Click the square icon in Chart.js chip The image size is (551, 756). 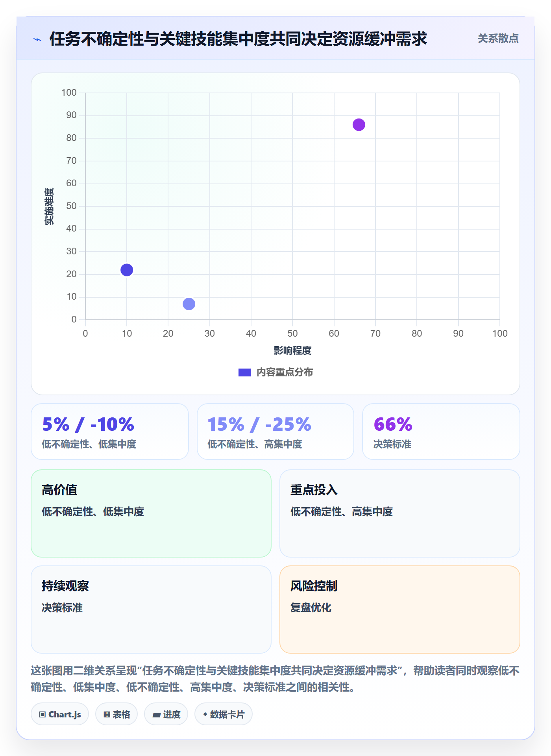pos(43,715)
